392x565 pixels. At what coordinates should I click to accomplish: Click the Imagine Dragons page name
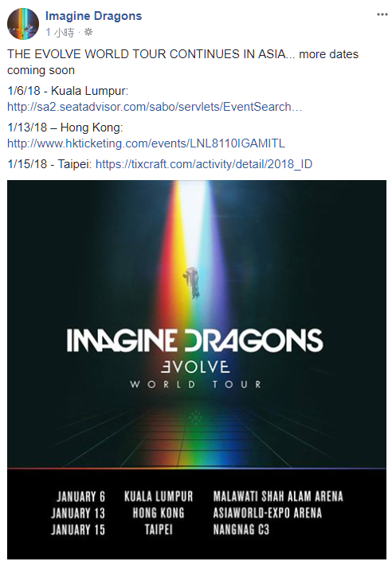tap(94, 16)
